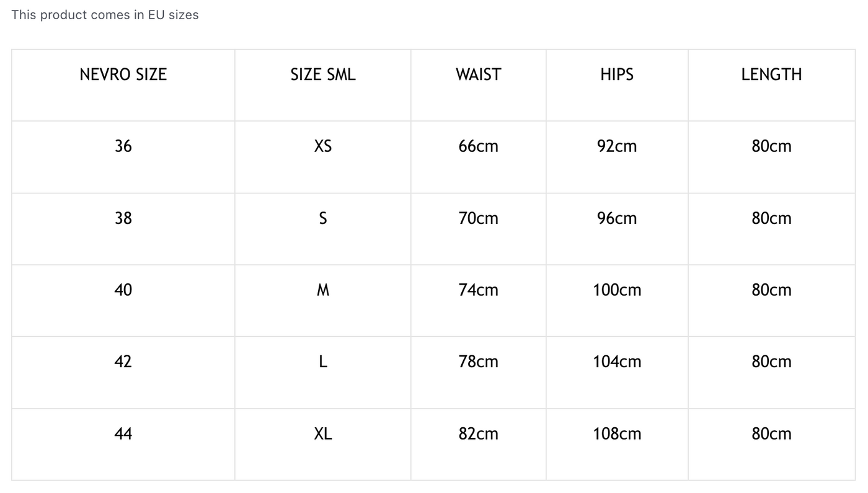Select the Nevro size 36 cell
868x493 pixels.
coord(123,146)
